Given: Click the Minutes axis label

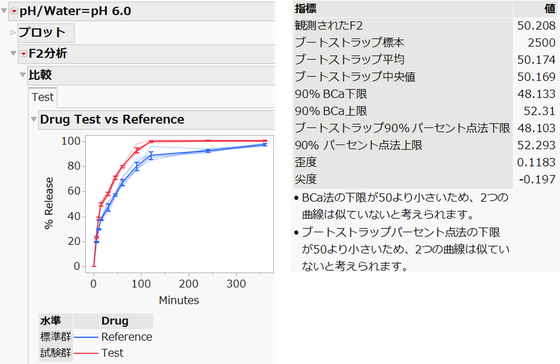Looking at the screenshot, I should click(179, 300).
